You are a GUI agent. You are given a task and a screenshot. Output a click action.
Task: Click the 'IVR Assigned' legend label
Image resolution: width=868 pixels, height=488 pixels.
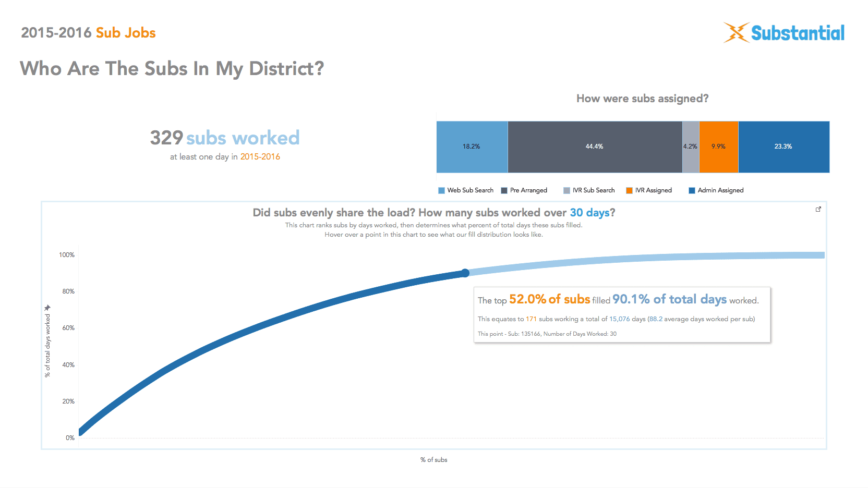click(x=653, y=191)
